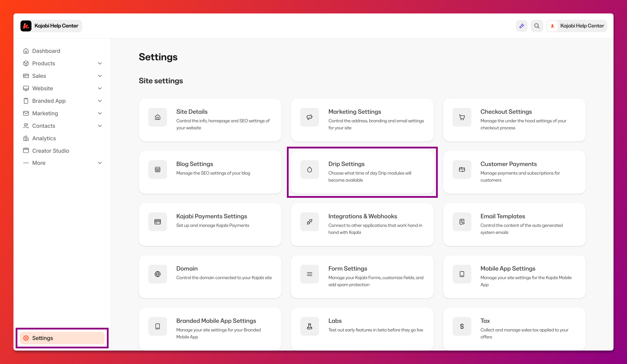
Task: Click the Marketing Settings megaphone icon
Action: [x=310, y=117]
